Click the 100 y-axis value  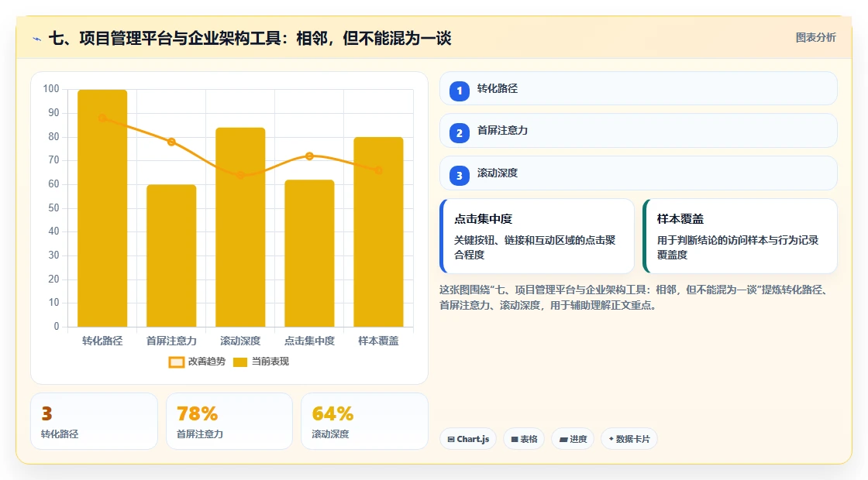(x=51, y=89)
